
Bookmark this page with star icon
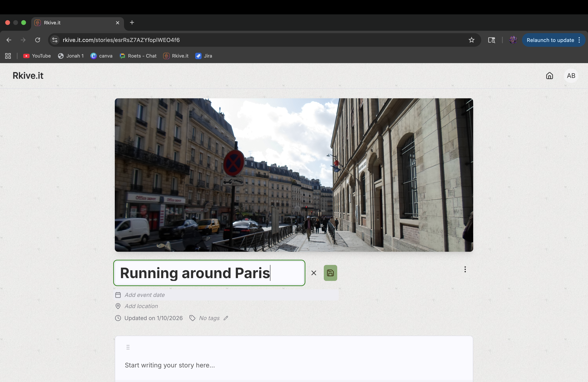[471, 40]
